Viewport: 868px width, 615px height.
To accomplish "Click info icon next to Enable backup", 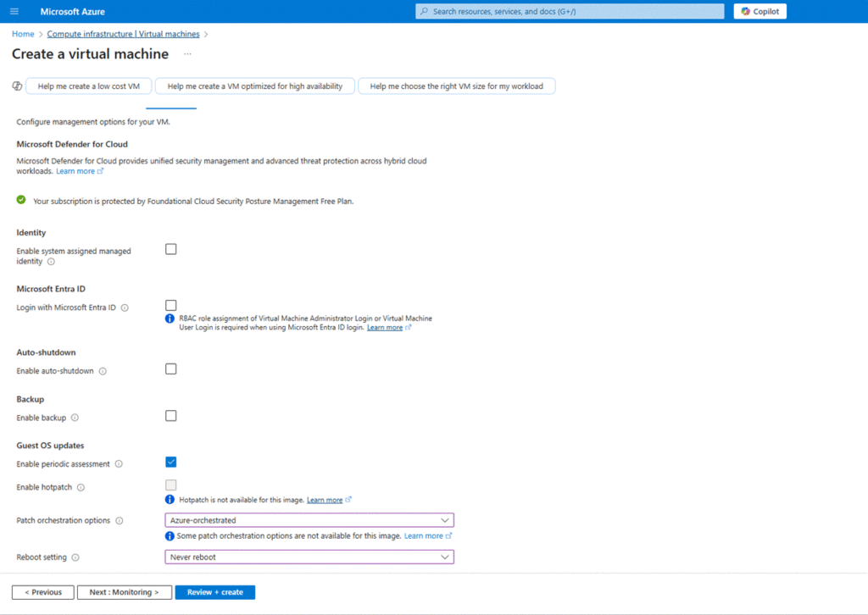I will [75, 418].
